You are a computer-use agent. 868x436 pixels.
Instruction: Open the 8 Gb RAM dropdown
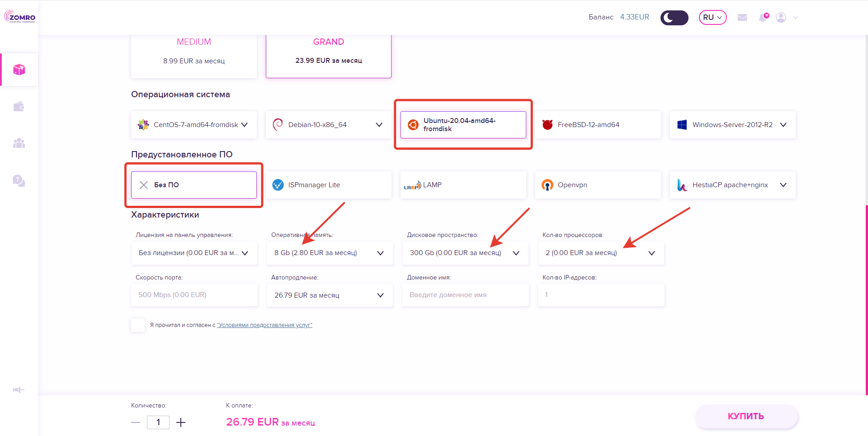pyautogui.click(x=330, y=253)
